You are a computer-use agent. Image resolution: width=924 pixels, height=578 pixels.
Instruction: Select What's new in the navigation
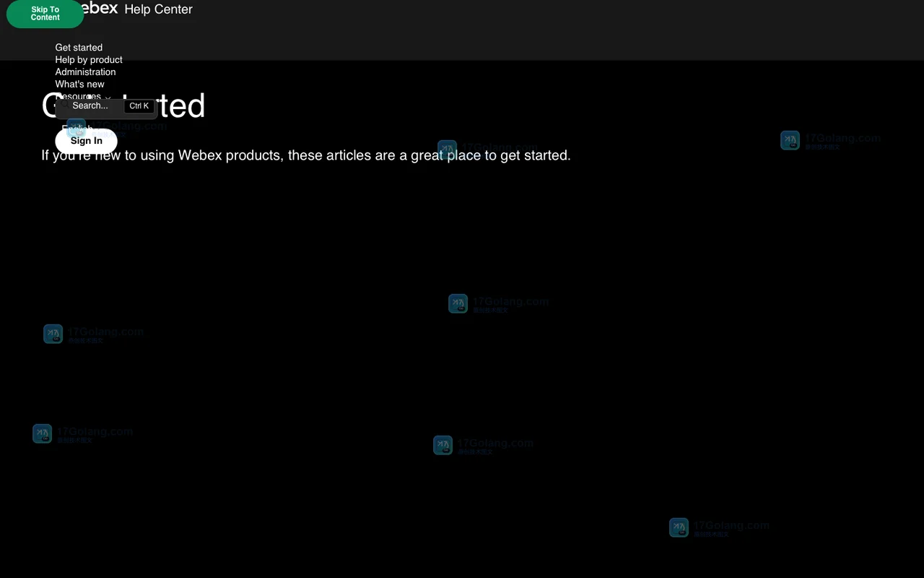79,85
